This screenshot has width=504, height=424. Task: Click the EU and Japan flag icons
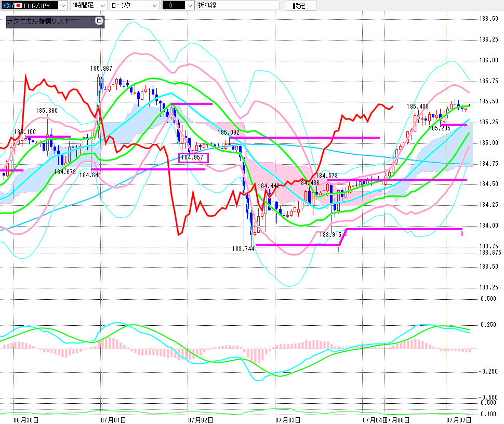point(12,6)
